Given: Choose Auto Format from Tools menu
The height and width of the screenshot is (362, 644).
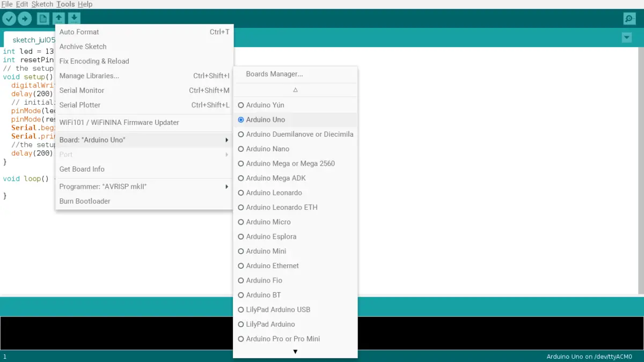Looking at the screenshot, I should coord(144,32).
